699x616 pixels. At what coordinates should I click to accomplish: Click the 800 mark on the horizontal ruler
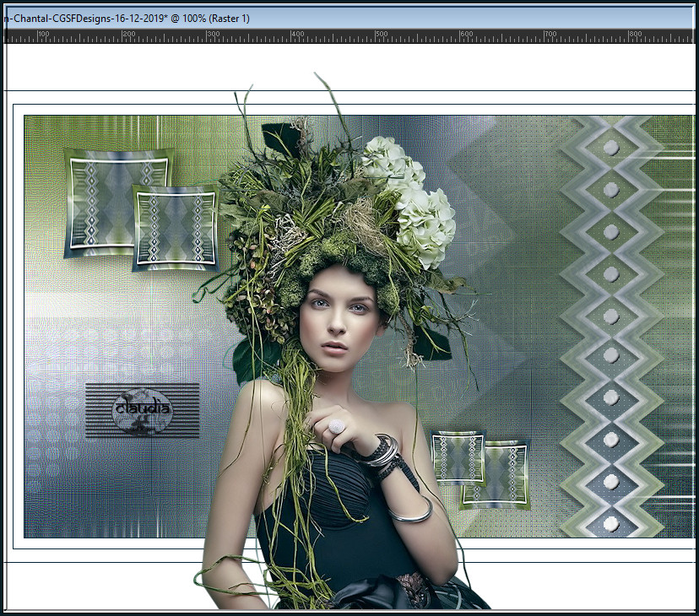click(x=635, y=35)
